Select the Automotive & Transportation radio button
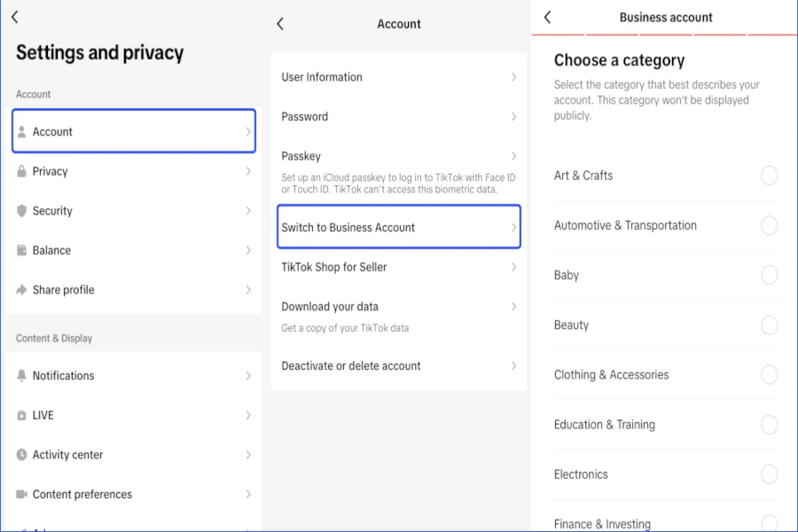 click(x=769, y=225)
